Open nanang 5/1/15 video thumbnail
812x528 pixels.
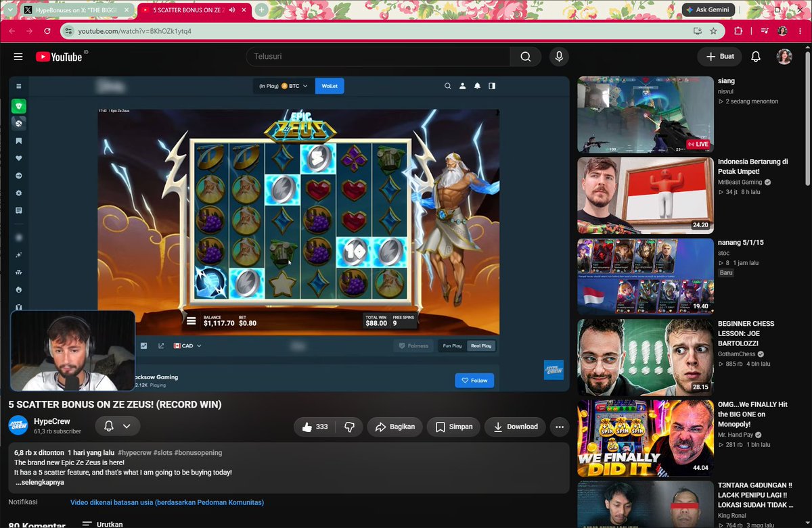(x=646, y=277)
